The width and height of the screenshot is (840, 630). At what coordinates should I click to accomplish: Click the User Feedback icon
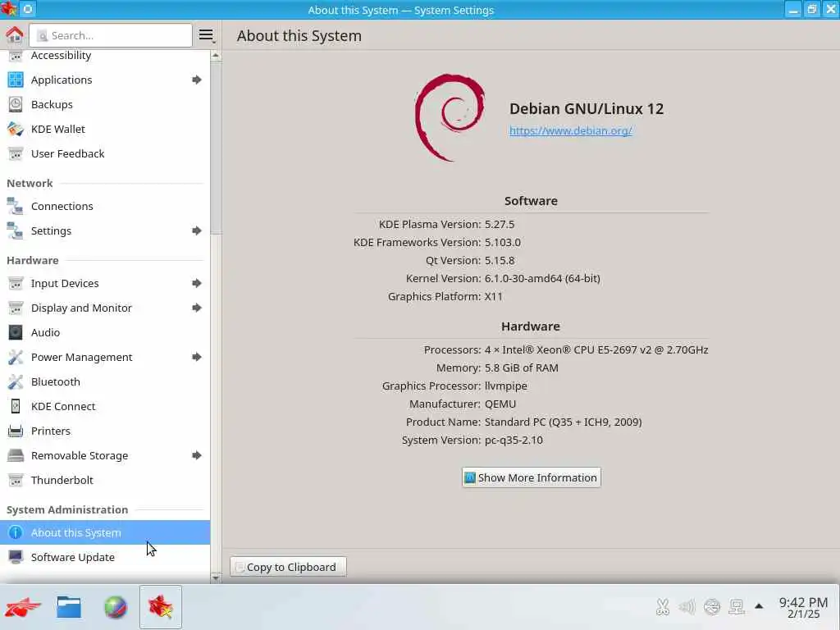[16, 153]
